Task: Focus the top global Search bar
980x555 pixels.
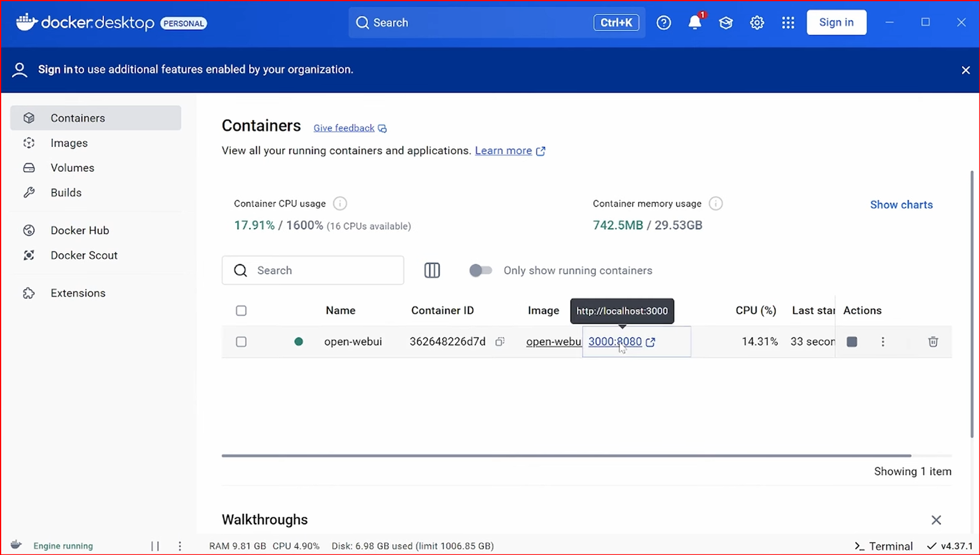Action: pyautogui.click(x=496, y=22)
